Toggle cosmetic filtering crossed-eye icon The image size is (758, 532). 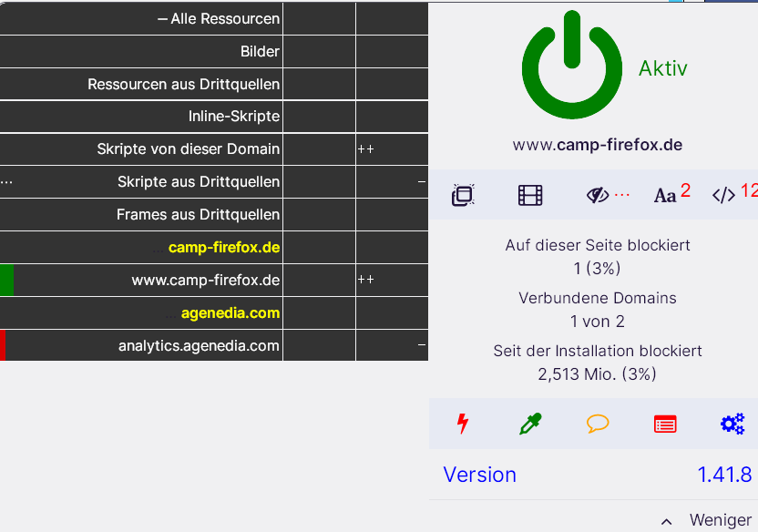598,195
